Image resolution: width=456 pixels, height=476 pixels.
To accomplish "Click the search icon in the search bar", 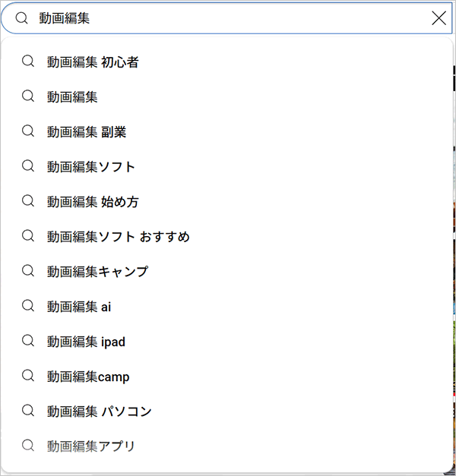I will (x=22, y=18).
